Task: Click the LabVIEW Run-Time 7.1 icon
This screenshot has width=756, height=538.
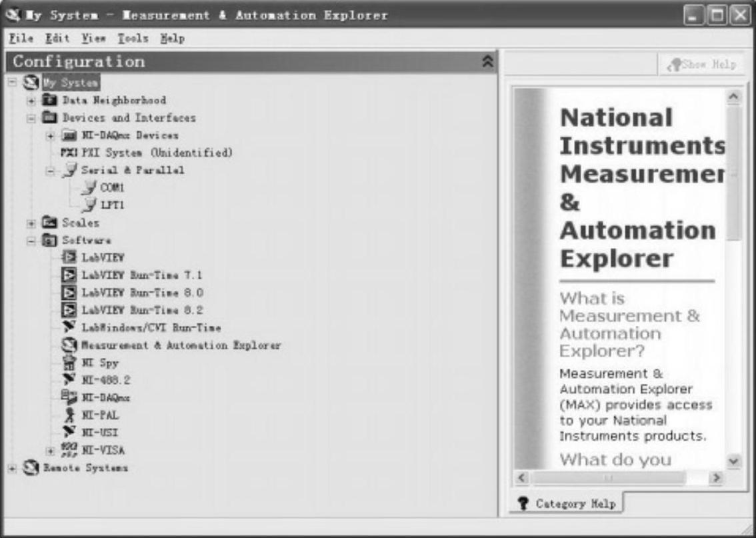Action: coord(69,275)
